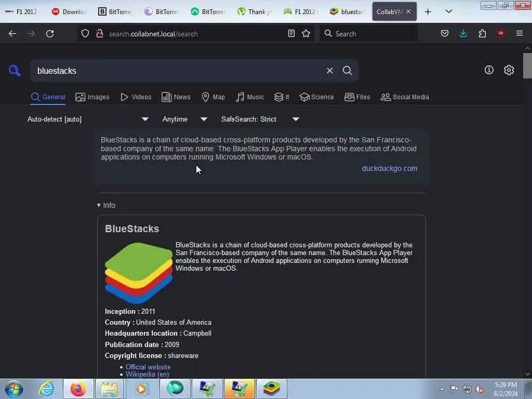Switch to the first F1 2012 tab
The height and width of the screenshot is (399, 532).
click(21, 11)
